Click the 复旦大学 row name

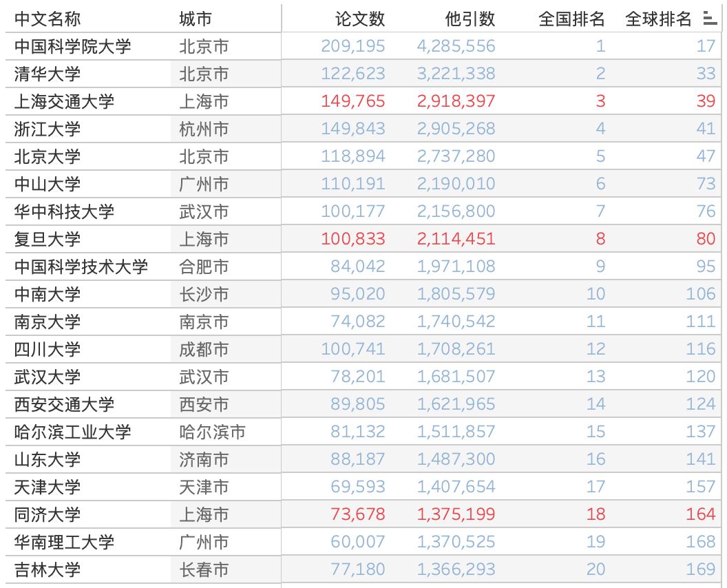click(48, 240)
